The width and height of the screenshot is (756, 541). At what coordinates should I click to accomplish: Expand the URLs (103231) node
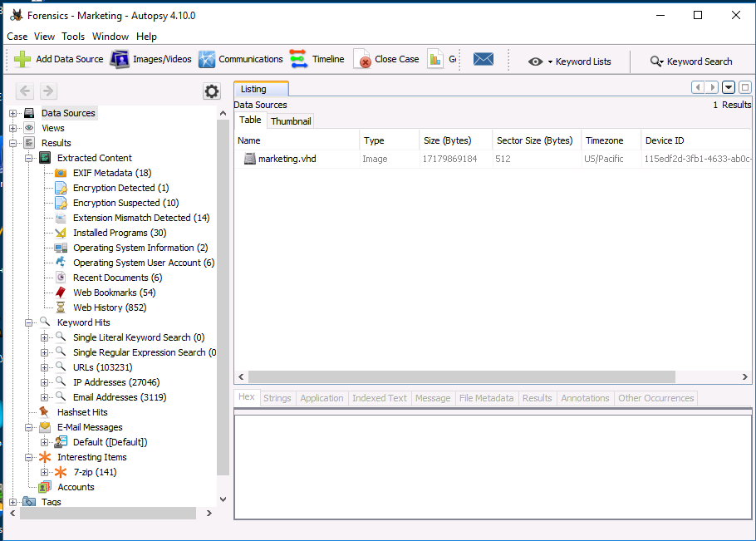click(x=44, y=367)
